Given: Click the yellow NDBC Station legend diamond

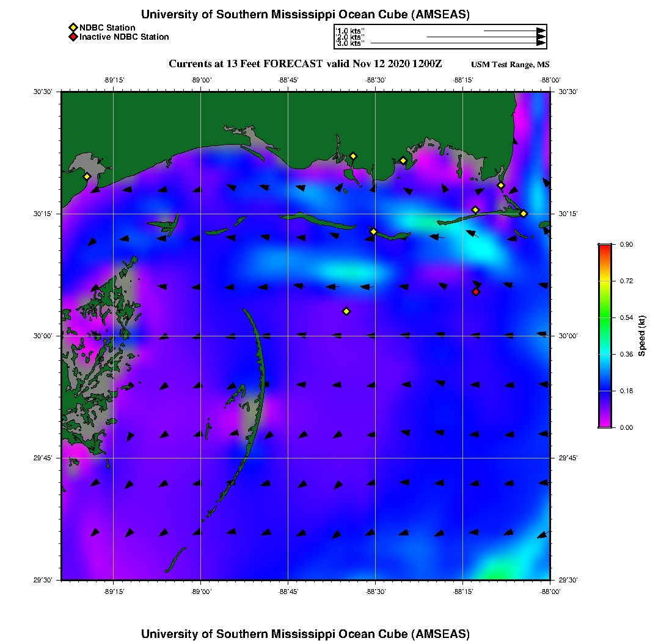Looking at the screenshot, I should point(73,27).
